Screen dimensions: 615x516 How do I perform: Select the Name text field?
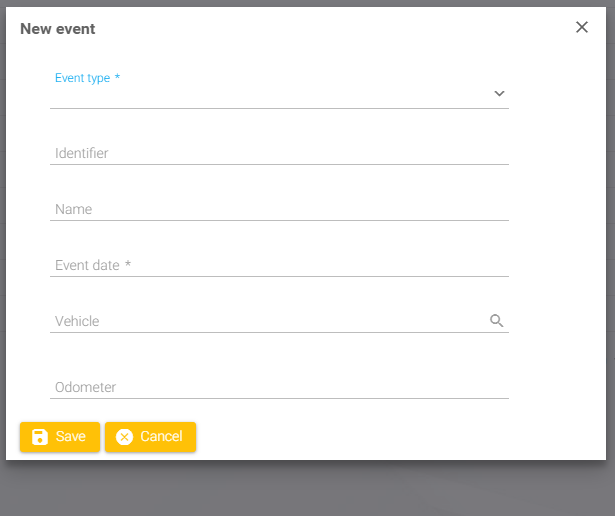(x=279, y=209)
